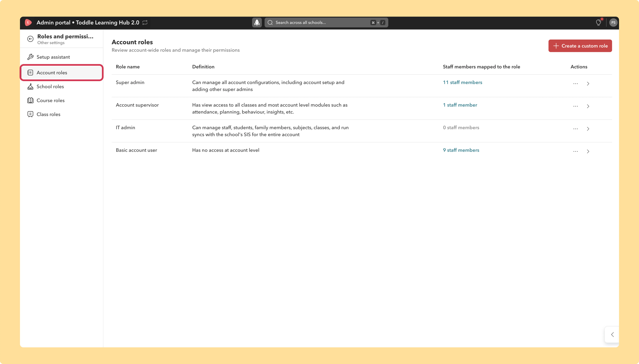Go back using the circled arrow icon

click(x=30, y=39)
